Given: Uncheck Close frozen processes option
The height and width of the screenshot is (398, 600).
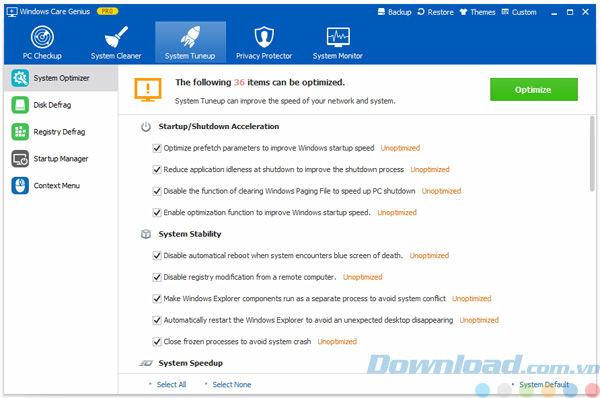Looking at the screenshot, I should 157,341.
